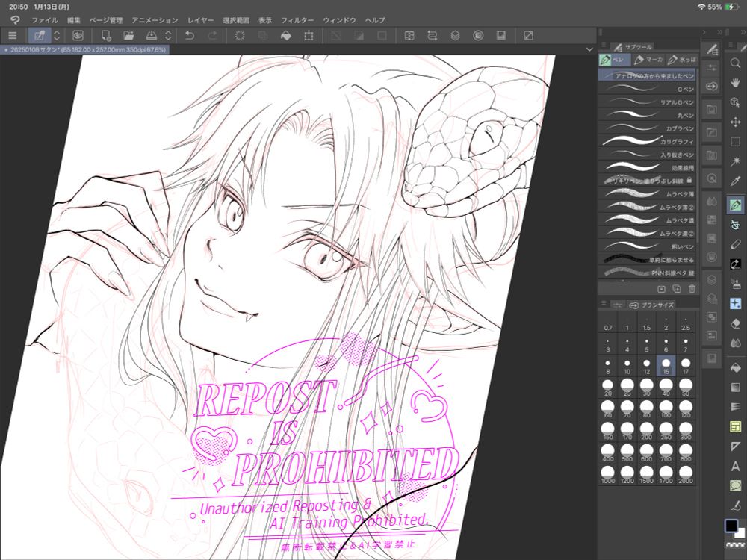The image size is (747, 560).
Task: Select the Zoom magnifier tool
Action: [736, 63]
